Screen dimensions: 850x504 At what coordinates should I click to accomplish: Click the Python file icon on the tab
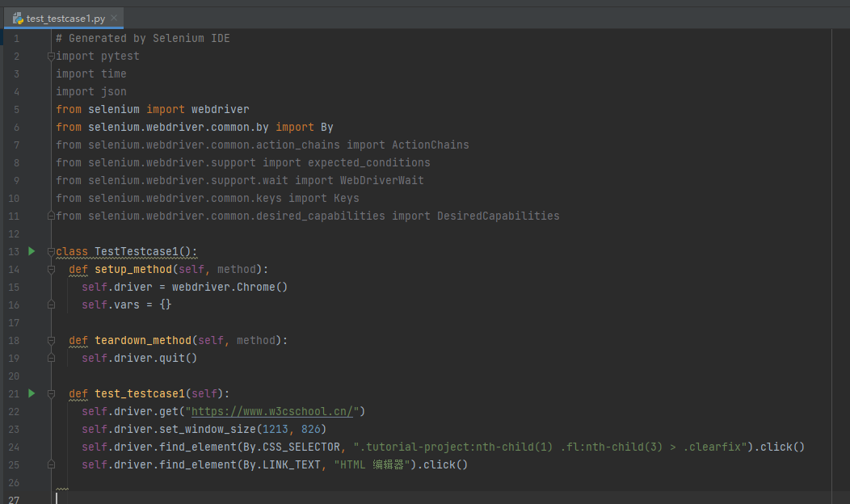[x=18, y=18]
